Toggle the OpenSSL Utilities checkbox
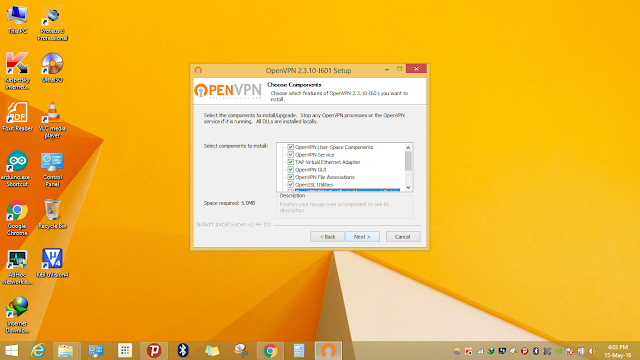Viewport: 640px width, 360px height. pos(291,184)
